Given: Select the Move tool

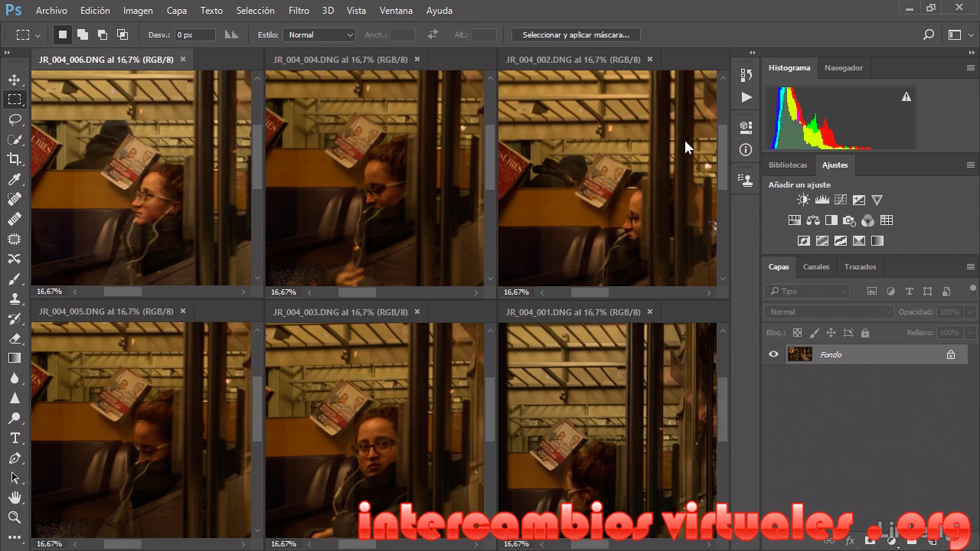Looking at the screenshot, I should pos(15,80).
